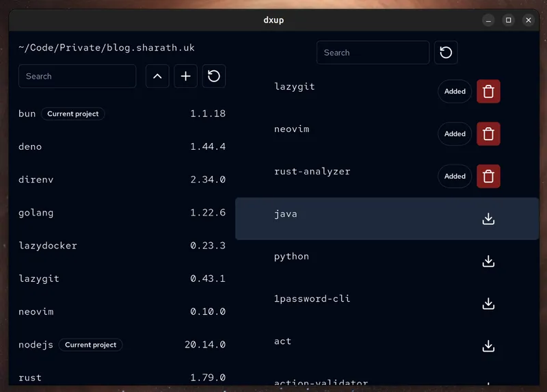Select the python plugin name
This screenshot has height=392, width=547.
[x=292, y=257]
